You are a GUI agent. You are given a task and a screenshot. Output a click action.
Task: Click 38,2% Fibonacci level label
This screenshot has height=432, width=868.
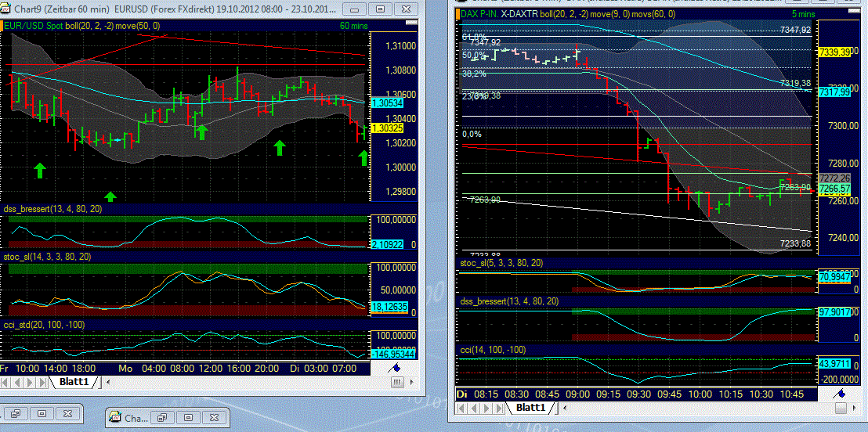click(x=474, y=73)
